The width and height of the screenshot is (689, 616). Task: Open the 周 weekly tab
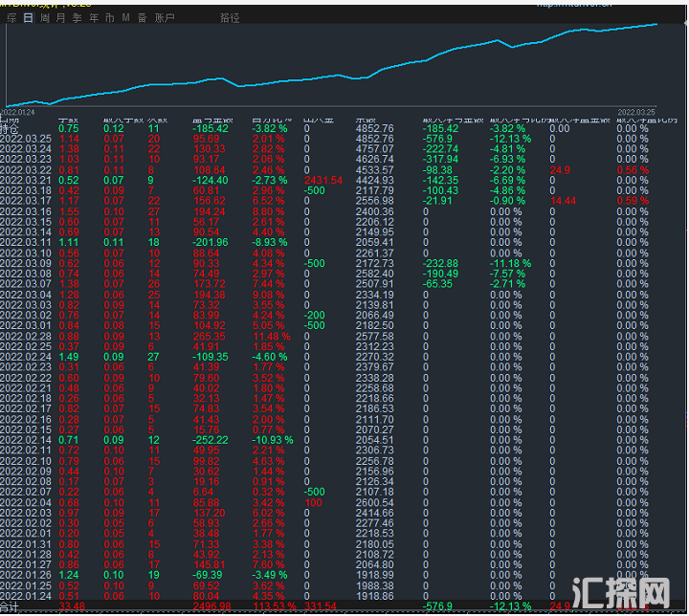44,18
